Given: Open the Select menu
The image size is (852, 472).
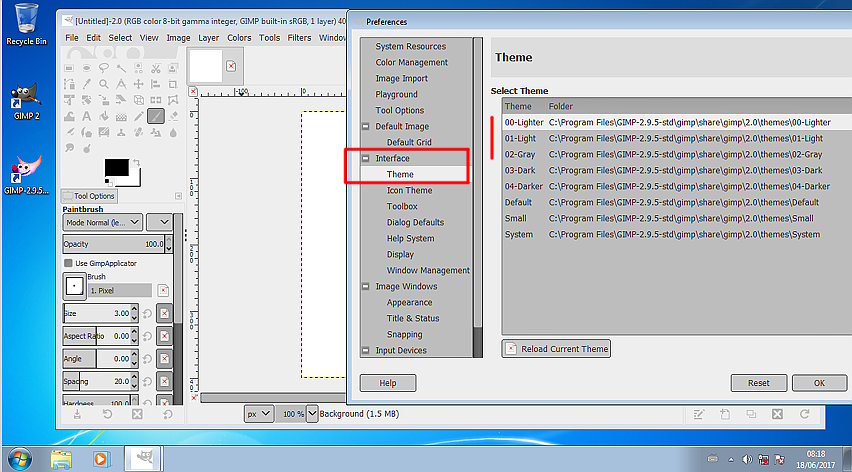Looking at the screenshot, I should [120, 37].
